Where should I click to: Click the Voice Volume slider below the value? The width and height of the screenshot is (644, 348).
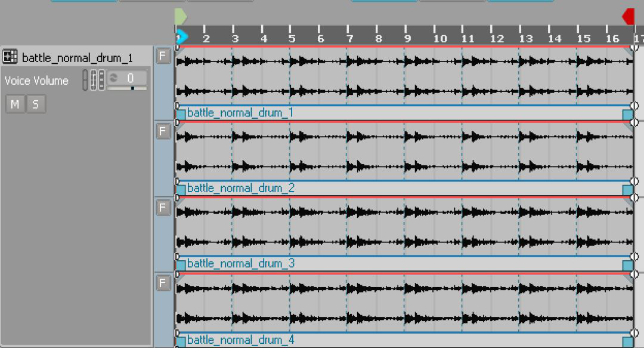point(127,88)
